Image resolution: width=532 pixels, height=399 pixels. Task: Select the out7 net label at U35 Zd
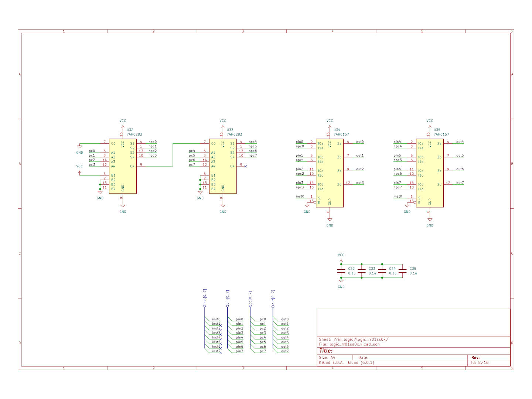460,183
